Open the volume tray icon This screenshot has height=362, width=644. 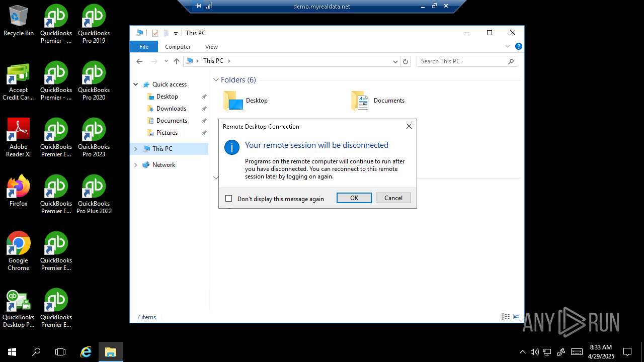[534, 352]
